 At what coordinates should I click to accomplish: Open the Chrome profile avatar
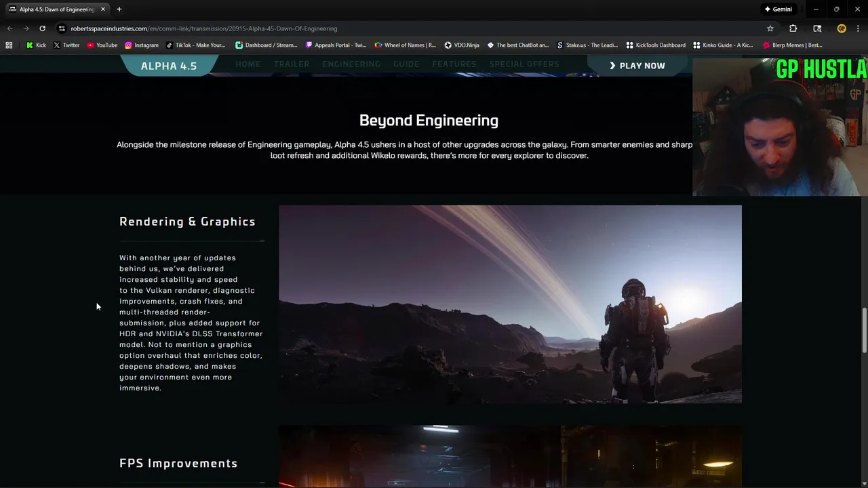point(842,28)
